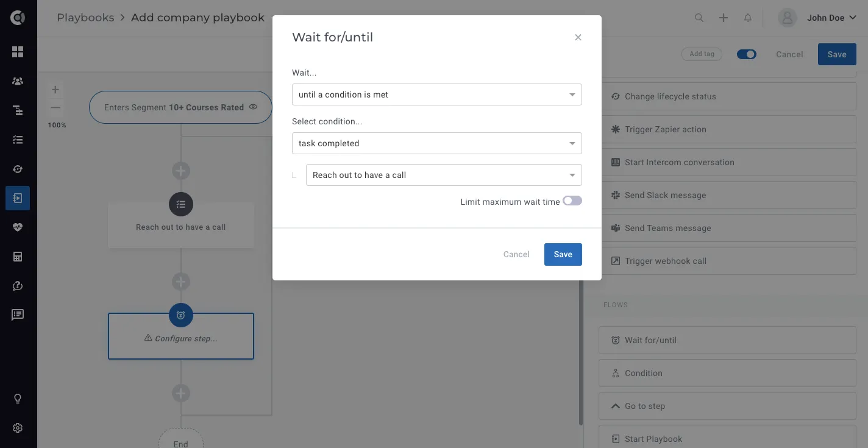Select Send Slack message action

727,195
